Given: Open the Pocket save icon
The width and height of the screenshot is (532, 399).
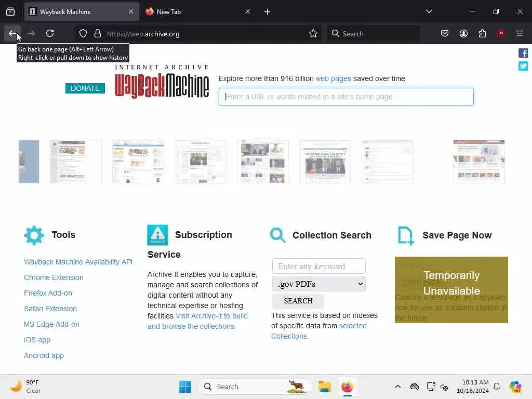Looking at the screenshot, I should pos(445,33).
